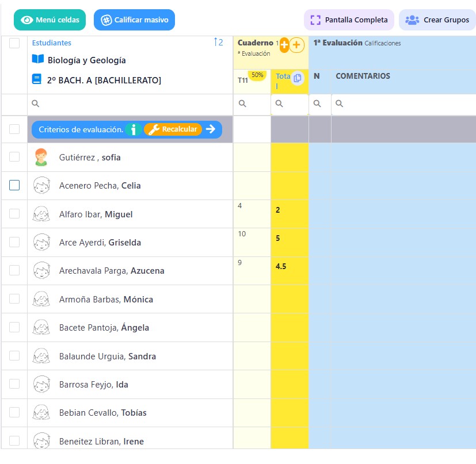Viewport: 476px width, 464px height.
Task: Click the open book icon beside Biología y Geología
Action: pyautogui.click(x=37, y=59)
